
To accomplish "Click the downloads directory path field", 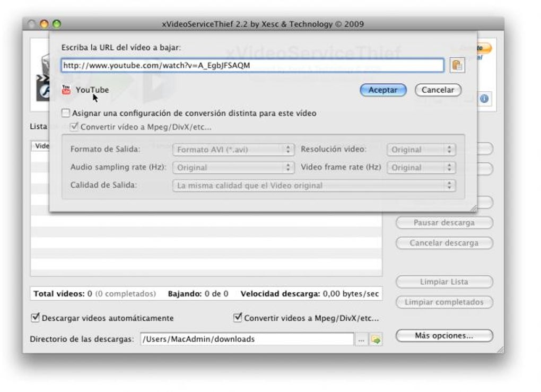I will pos(247,339).
